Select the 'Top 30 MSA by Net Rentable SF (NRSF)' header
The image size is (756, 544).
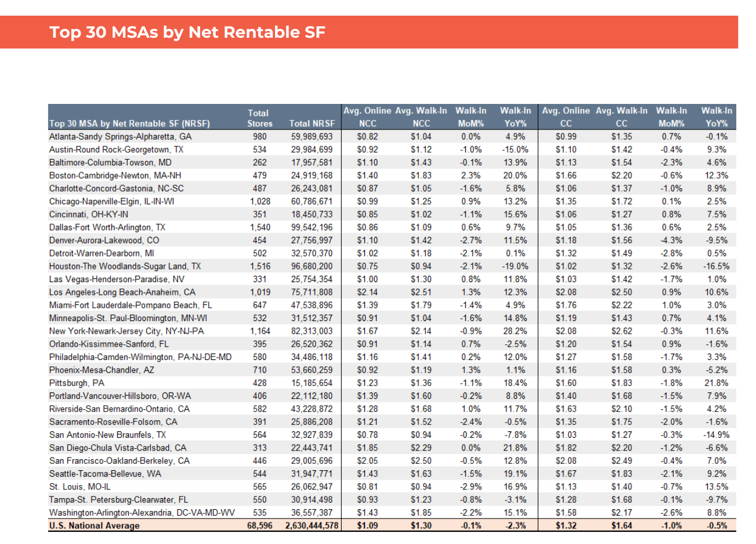click(129, 123)
